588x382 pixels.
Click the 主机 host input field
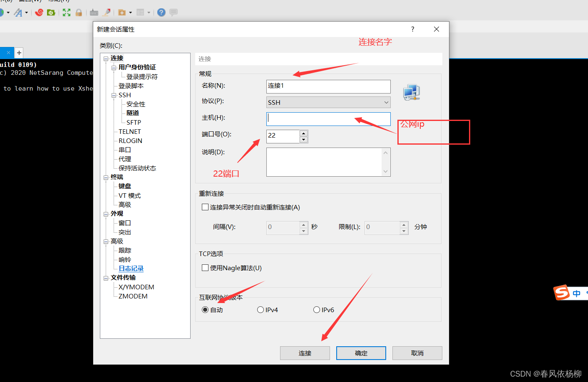point(328,119)
